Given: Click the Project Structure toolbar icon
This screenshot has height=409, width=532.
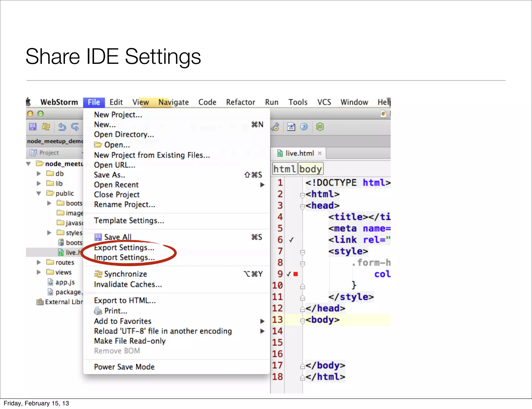Looking at the screenshot, I should pyautogui.click(x=291, y=127).
